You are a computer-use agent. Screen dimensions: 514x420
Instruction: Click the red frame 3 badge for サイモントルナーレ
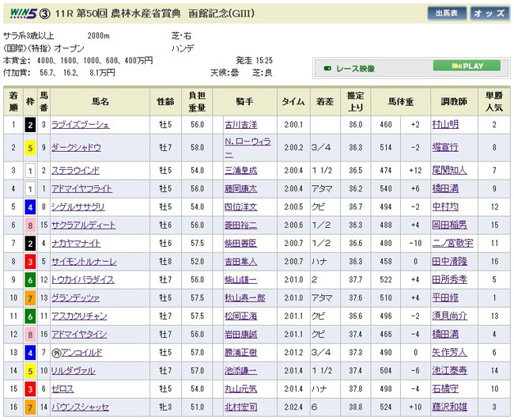tap(31, 261)
